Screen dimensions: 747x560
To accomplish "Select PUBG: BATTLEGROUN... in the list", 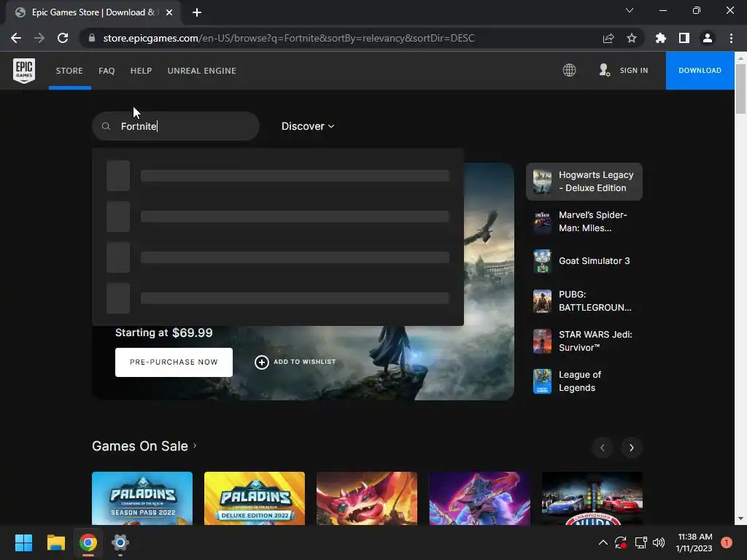I will [x=584, y=301].
